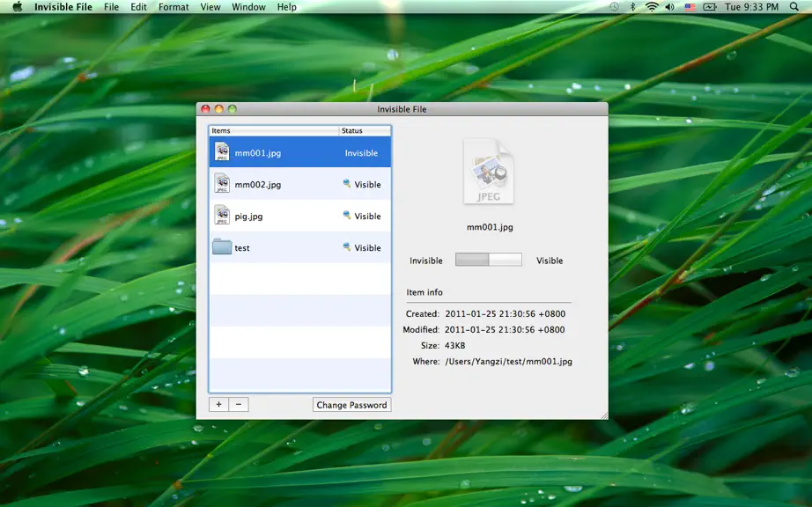Sort list by Items column header
The height and width of the screenshot is (507, 812).
click(x=274, y=130)
